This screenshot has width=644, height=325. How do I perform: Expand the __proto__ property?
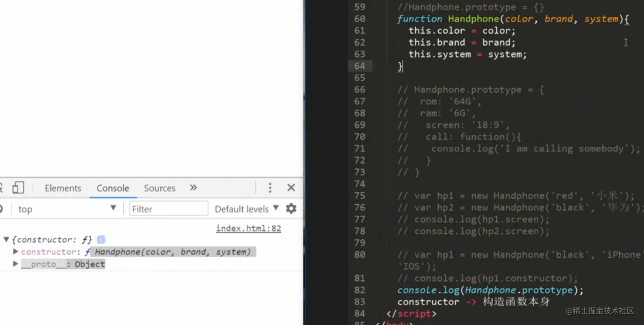(16, 264)
